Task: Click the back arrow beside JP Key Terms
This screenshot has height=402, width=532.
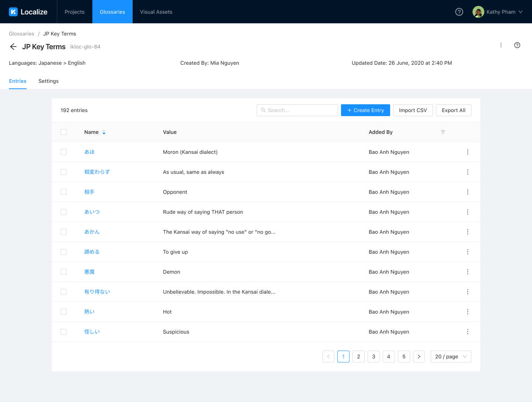Action: [x=13, y=47]
